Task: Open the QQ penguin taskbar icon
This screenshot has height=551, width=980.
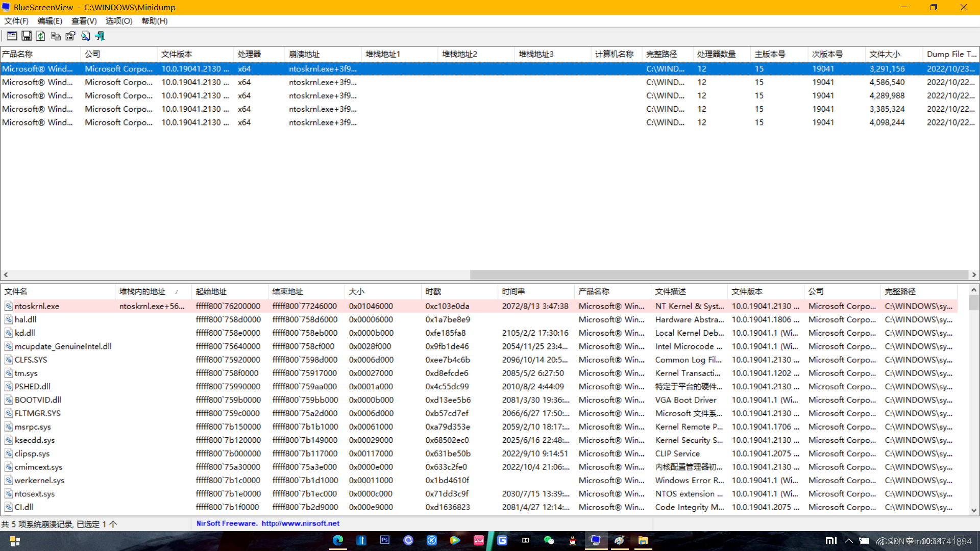Action: [573, 540]
